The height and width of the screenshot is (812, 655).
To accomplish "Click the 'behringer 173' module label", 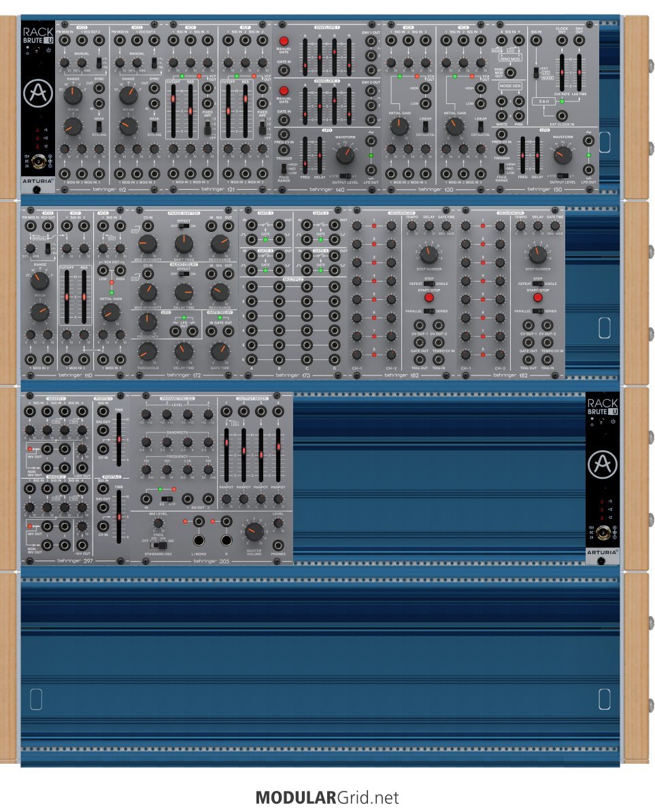I will 292,375.
